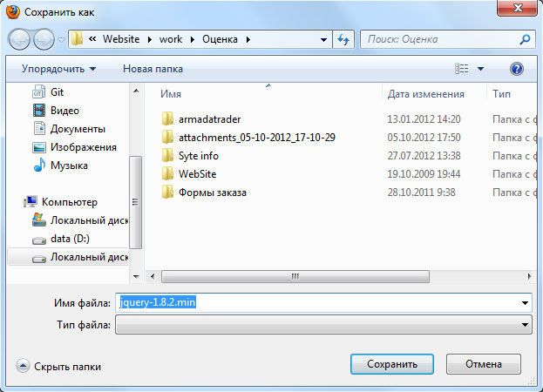This screenshot has width=543, height=392.
Task: Open the view options dropdown arrow
Action: point(480,69)
